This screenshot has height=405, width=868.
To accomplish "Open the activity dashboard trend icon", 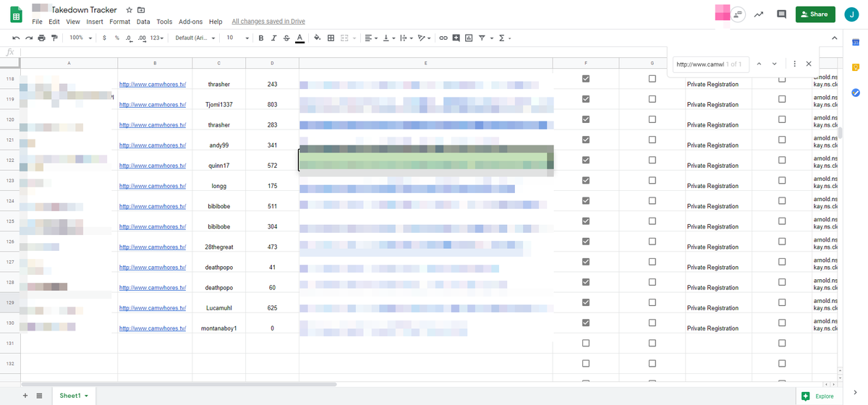I will click(x=759, y=14).
